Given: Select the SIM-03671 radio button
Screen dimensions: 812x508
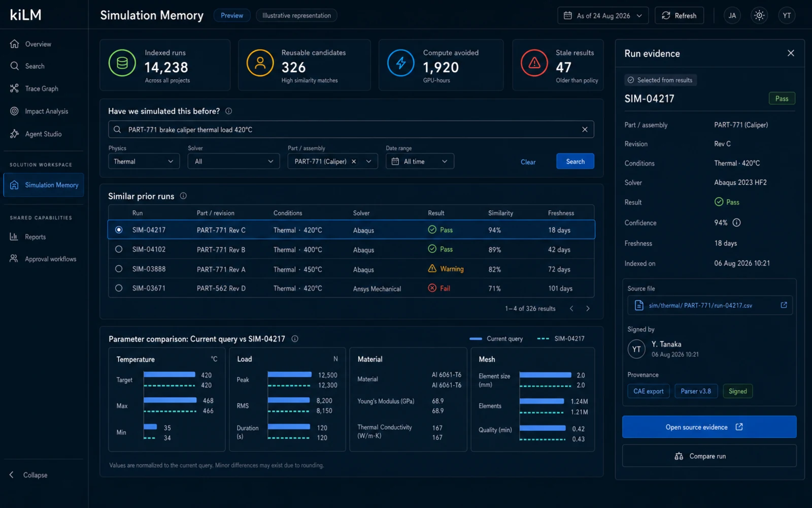Looking at the screenshot, I should 119,288.
